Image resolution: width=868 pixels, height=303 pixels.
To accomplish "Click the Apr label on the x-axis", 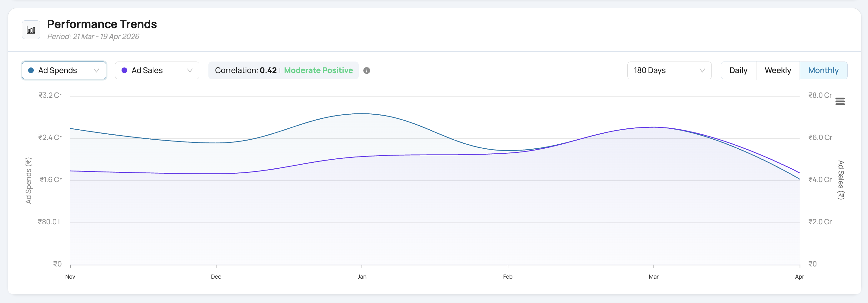I will click(800, 277).
